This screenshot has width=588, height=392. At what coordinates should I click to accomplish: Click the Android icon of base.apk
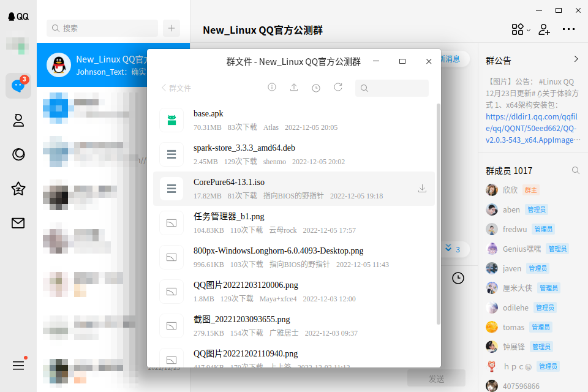171,120
